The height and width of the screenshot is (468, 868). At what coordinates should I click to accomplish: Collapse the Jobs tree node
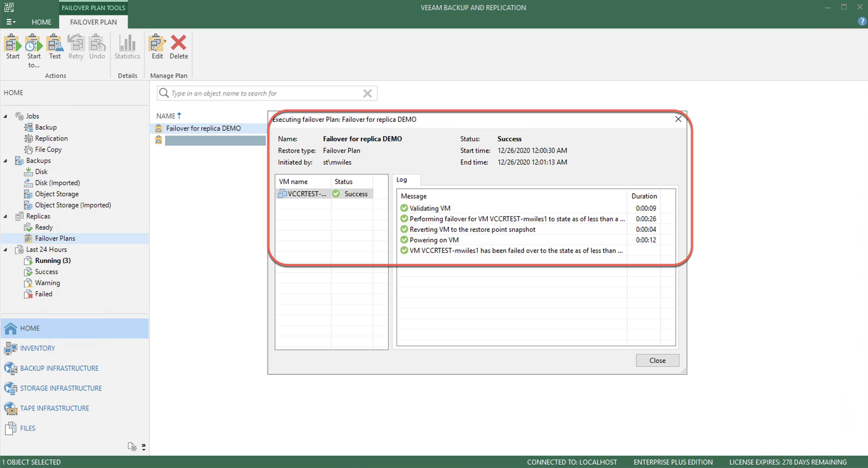[x=5, y=116]
